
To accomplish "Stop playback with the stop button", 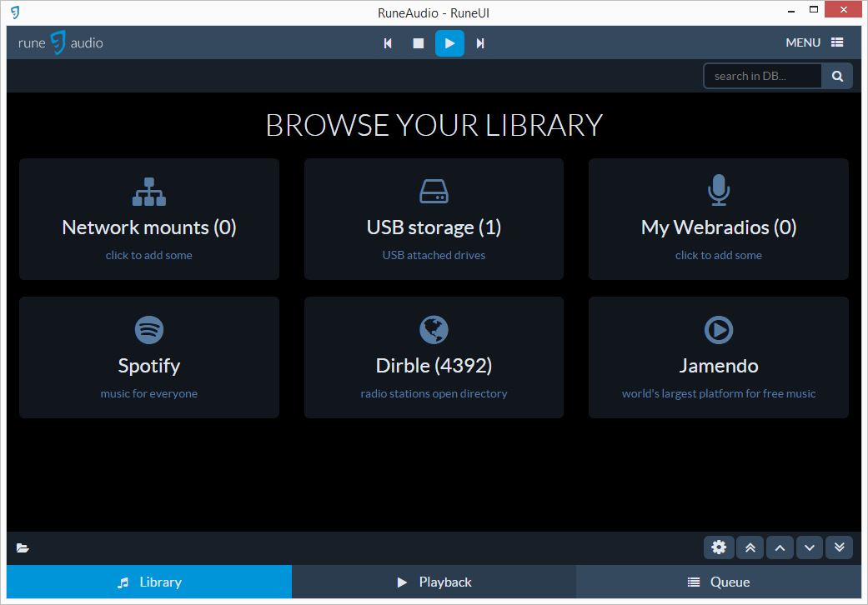I will pyautogui.click(x=419, y=43).
